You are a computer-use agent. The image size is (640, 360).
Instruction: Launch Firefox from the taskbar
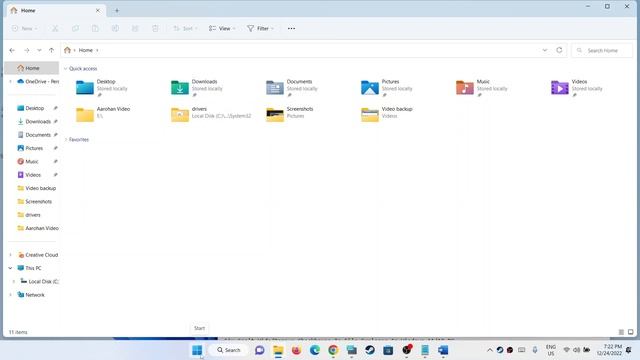tap(296, 350)
